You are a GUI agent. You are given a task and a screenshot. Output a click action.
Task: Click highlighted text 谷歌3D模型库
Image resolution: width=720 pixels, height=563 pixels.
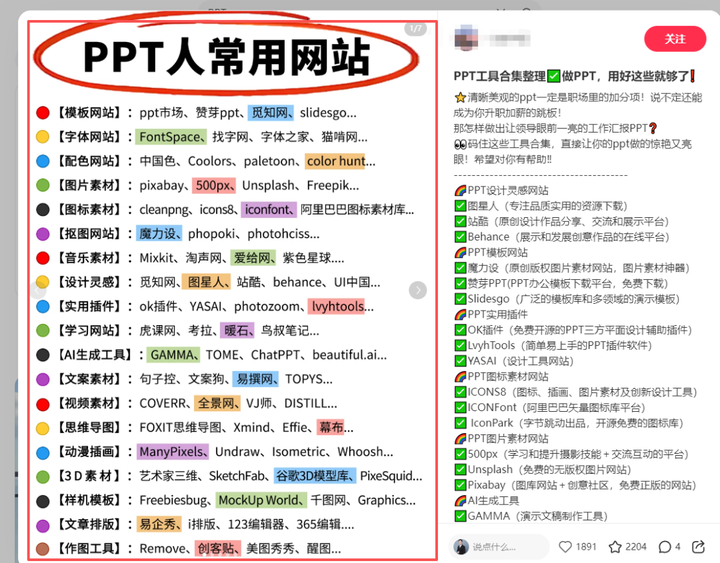315,476
